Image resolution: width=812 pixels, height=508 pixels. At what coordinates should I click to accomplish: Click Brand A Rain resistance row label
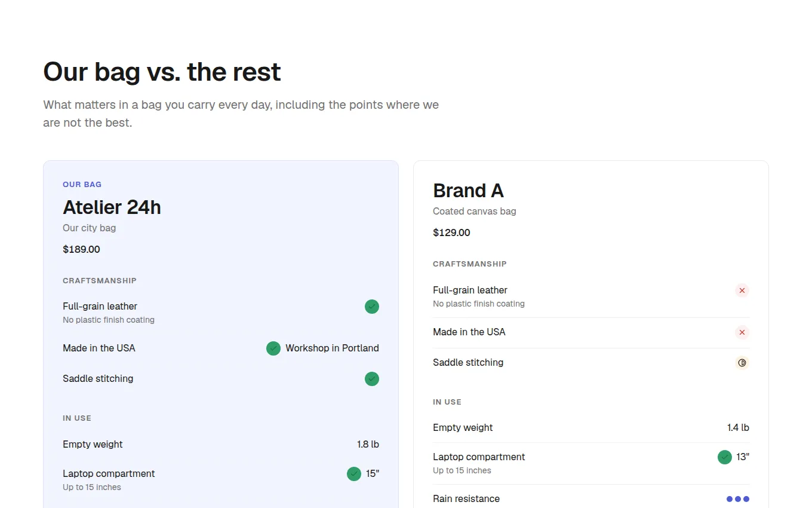point(466,499)
